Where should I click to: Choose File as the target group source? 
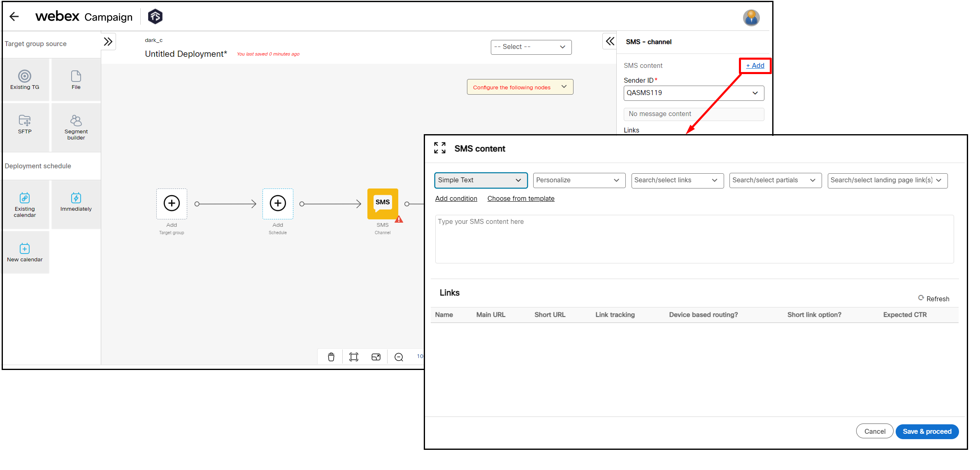tap(76, 79)
